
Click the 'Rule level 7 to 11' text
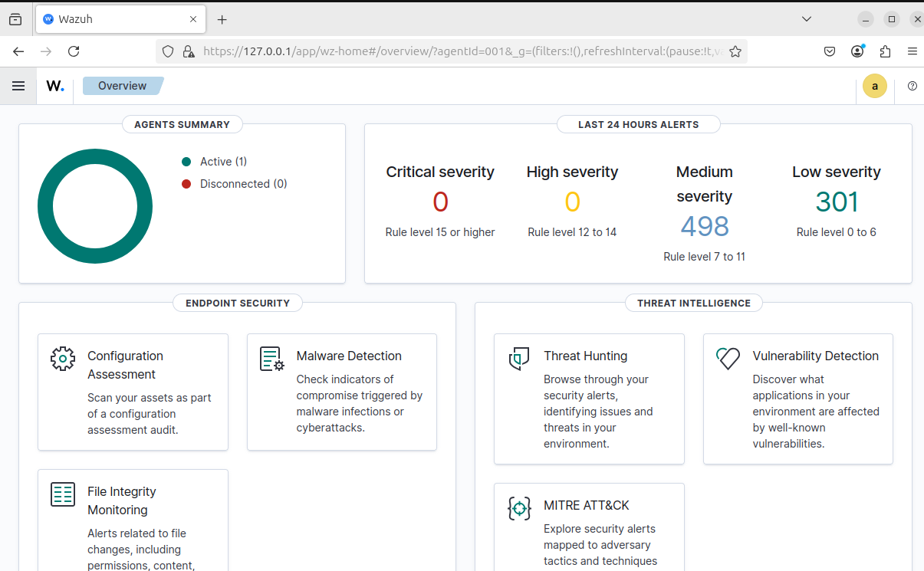(x=705, y=257)
